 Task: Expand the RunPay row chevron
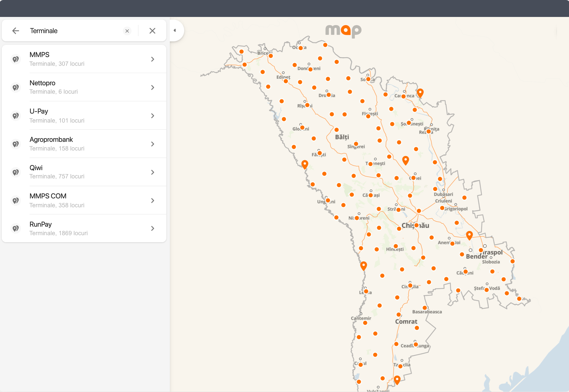coord(153,228)
